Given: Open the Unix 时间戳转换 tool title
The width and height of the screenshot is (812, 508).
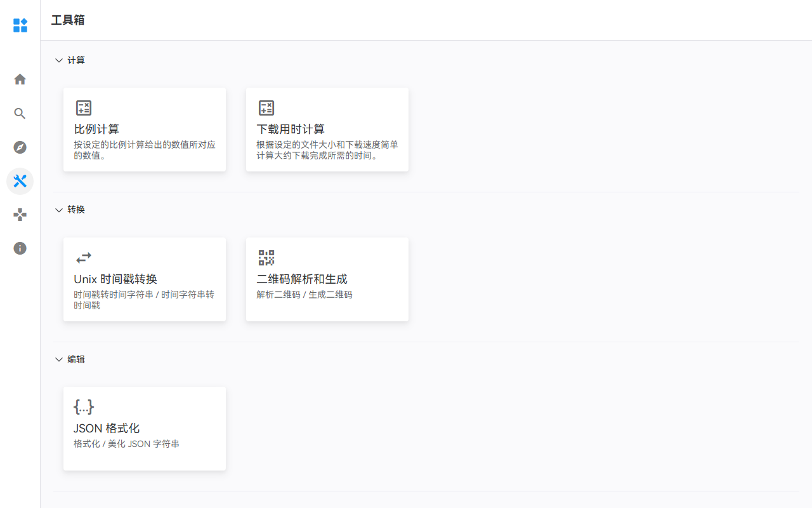Looking at the screenshot, I should (115, 279).
